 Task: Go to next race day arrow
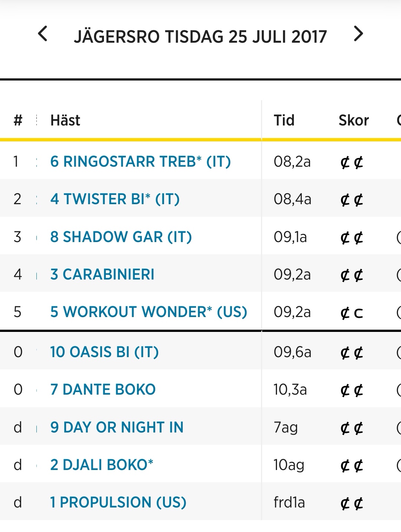358,34
